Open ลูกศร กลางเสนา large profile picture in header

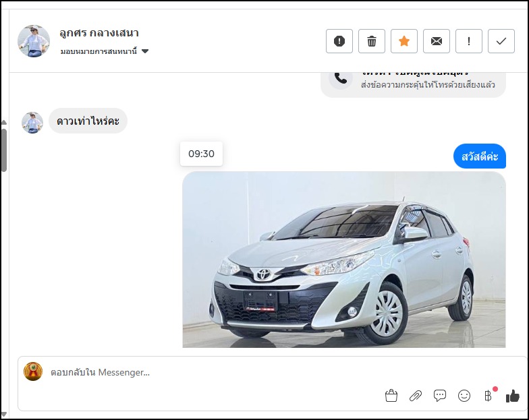34,41
